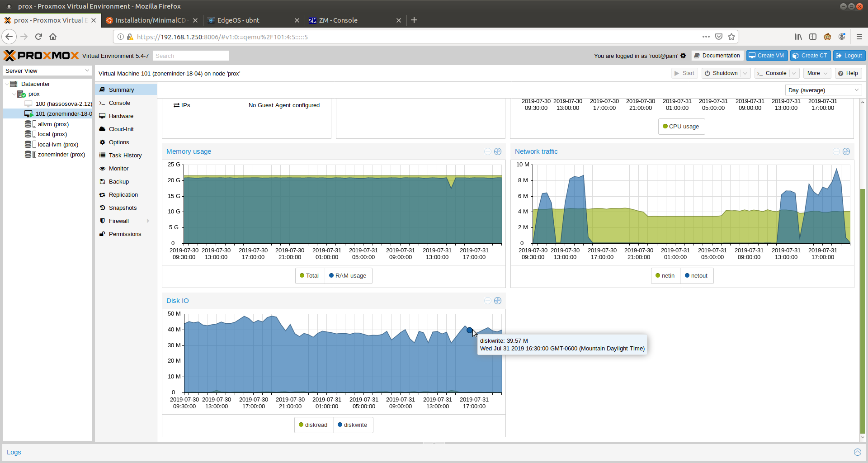Open a new browser tab

tap(414, 20)
